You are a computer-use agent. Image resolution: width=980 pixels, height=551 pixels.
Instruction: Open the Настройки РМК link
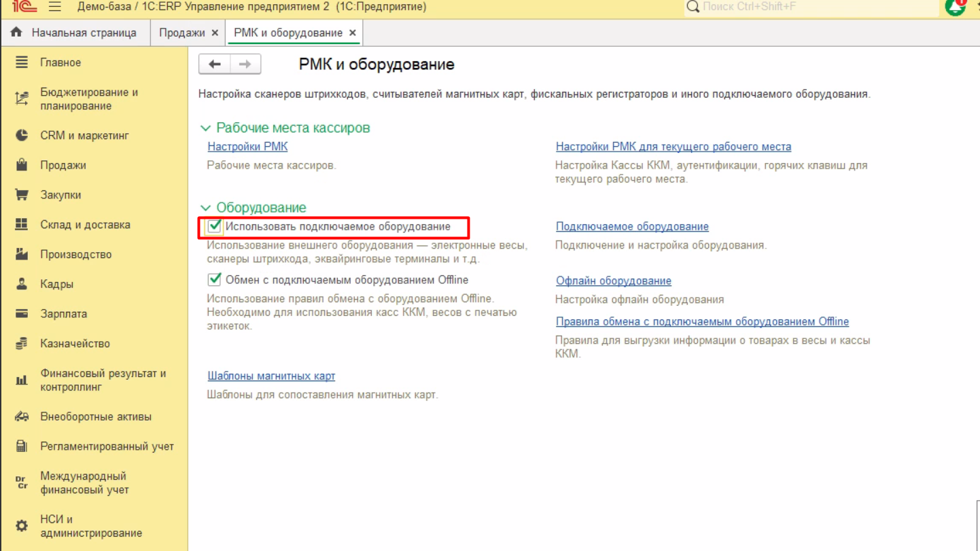click(247, 147)
